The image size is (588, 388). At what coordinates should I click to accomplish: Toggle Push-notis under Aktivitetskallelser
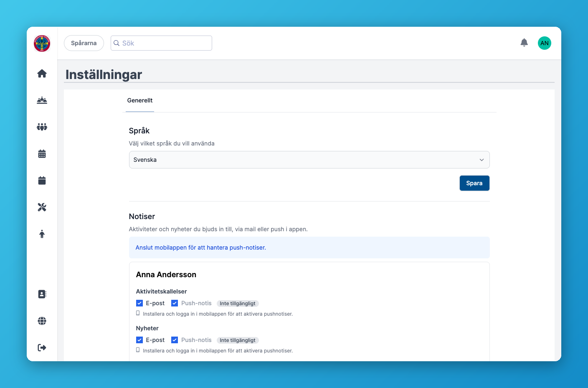[175, 303]
